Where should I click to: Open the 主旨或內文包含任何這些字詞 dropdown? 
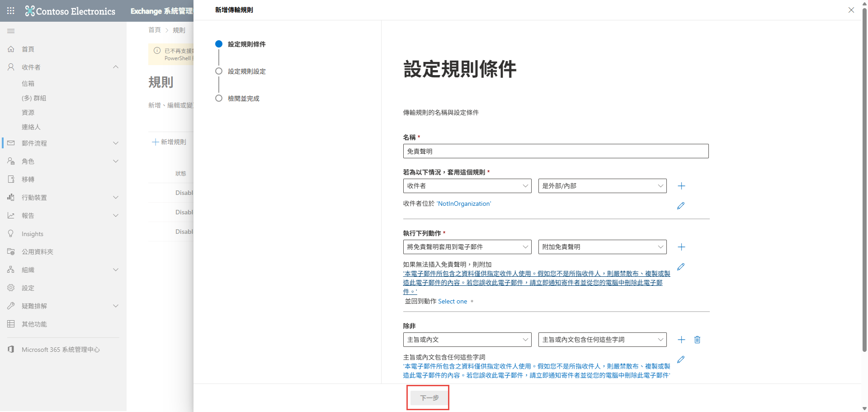[602, 340]
